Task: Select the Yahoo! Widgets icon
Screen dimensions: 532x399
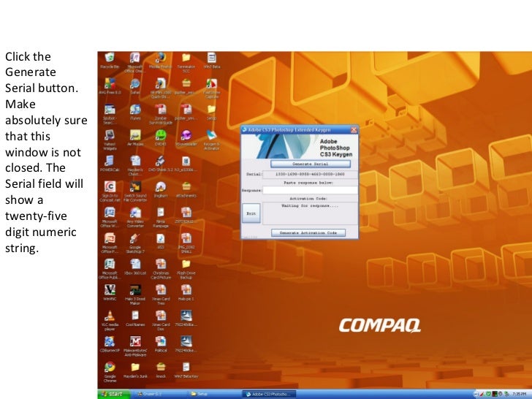Action: coord(110,140)
